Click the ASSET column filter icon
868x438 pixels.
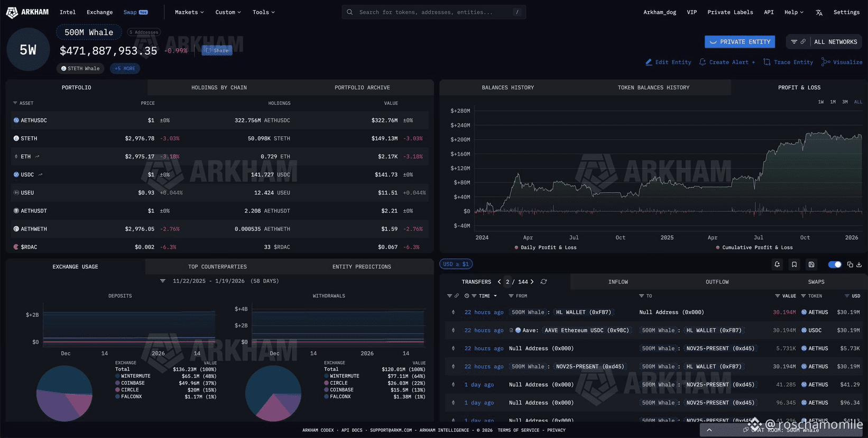pos(15,103)
